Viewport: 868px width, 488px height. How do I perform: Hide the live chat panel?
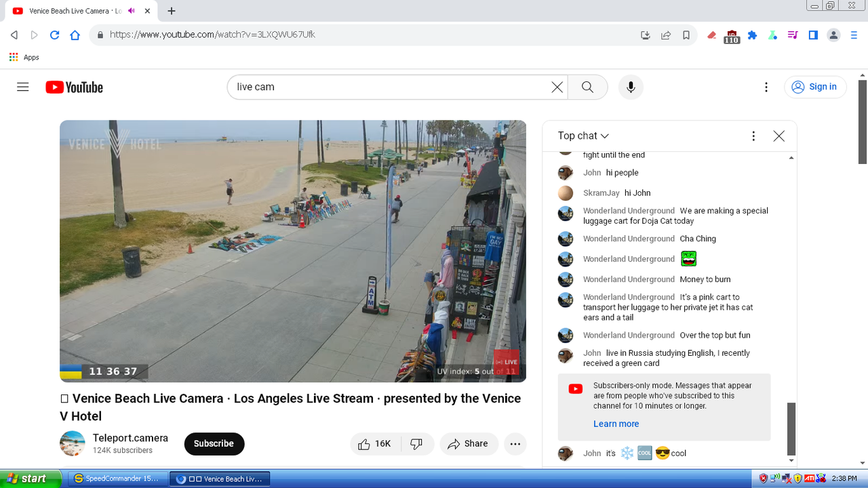tap(779, 136)
